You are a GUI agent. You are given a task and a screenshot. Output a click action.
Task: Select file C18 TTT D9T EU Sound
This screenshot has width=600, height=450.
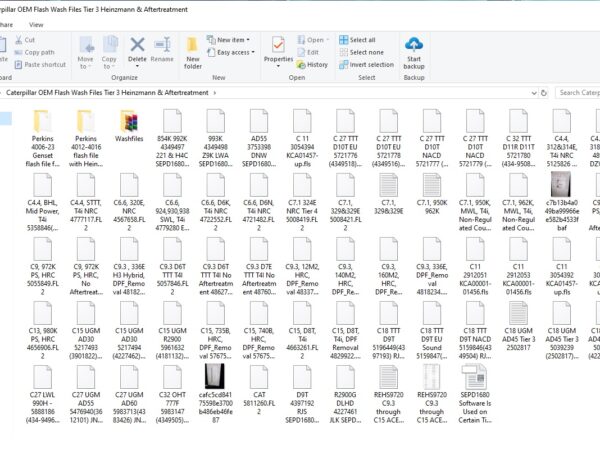(x=432, y=330)
